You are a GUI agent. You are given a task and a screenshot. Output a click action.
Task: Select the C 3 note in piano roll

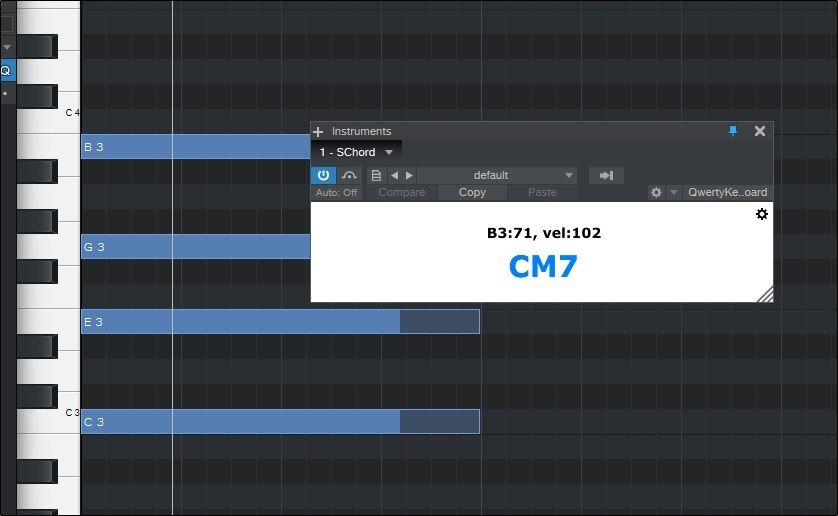(x=240, y=421)
